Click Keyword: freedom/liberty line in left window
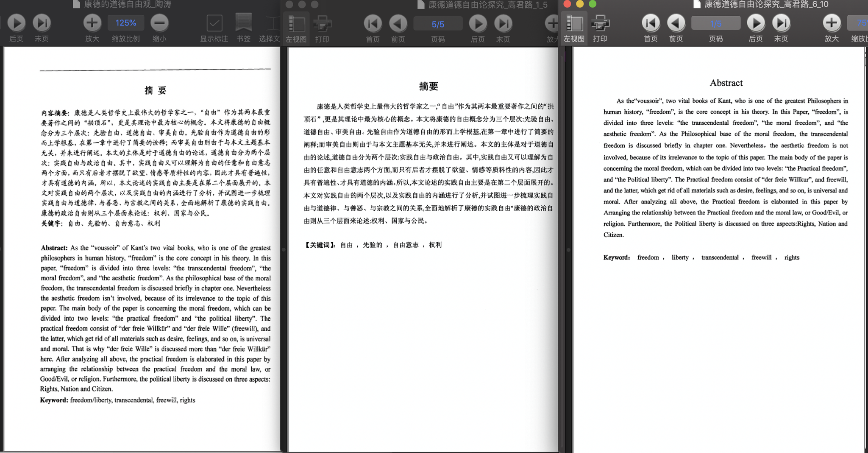The width and height of the screenshot is (868, 453). coord(117,400)
